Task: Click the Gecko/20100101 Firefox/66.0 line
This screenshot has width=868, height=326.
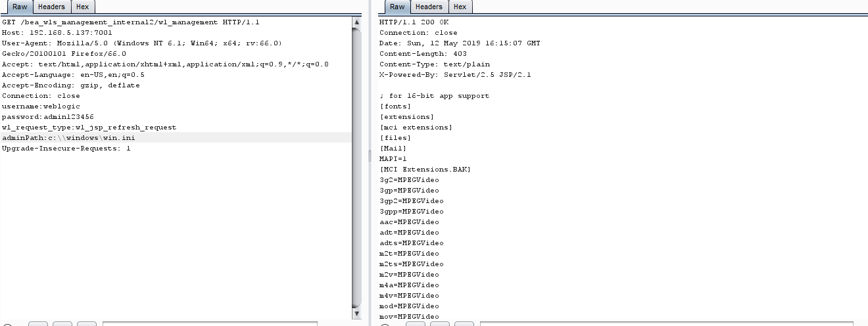Action: [x=64, y=53]
